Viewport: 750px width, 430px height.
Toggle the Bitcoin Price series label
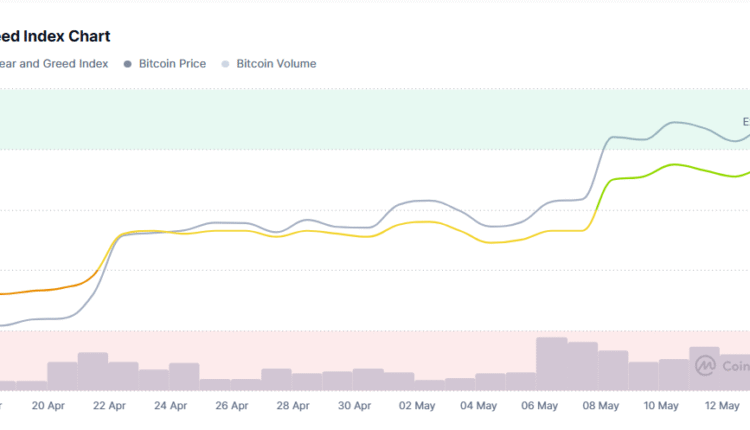(173, 64)
